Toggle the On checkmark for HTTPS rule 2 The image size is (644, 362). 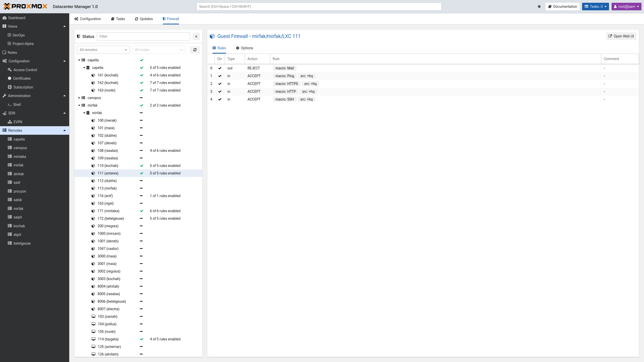pos(220,84)
